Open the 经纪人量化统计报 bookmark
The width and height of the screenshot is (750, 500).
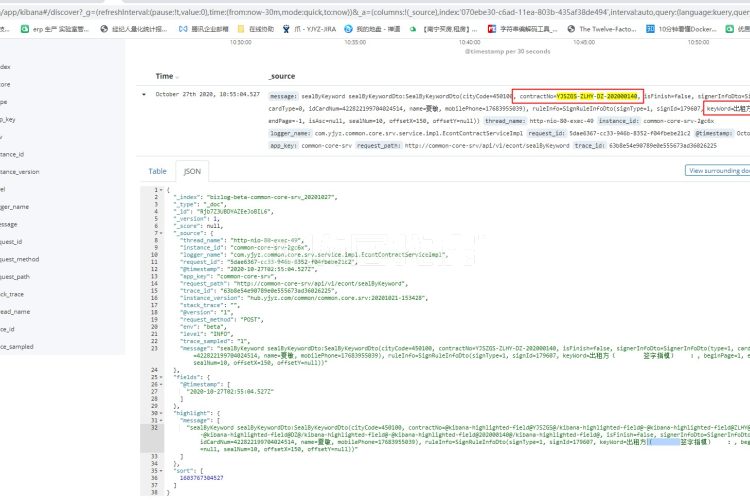pos(134,29)
